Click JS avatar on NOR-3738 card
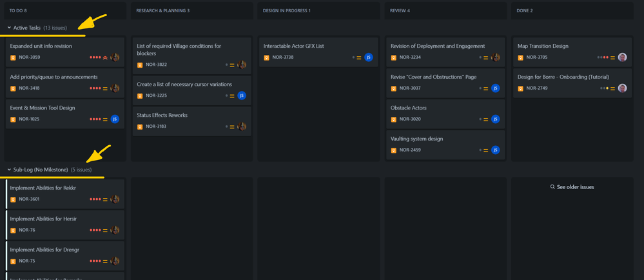This screenshot has height=280, width=644. (x=369, y=57)
